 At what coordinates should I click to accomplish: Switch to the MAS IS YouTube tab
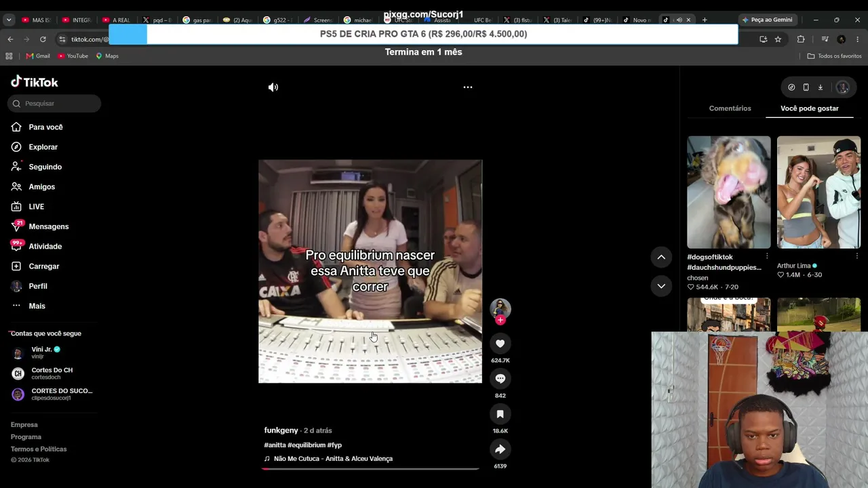[x=36, y=20]
